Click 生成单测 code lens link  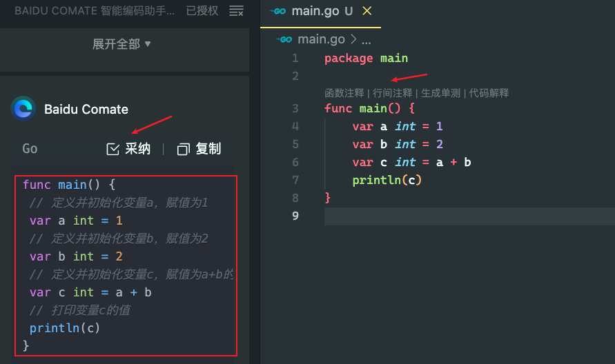[x=440, y=93]
